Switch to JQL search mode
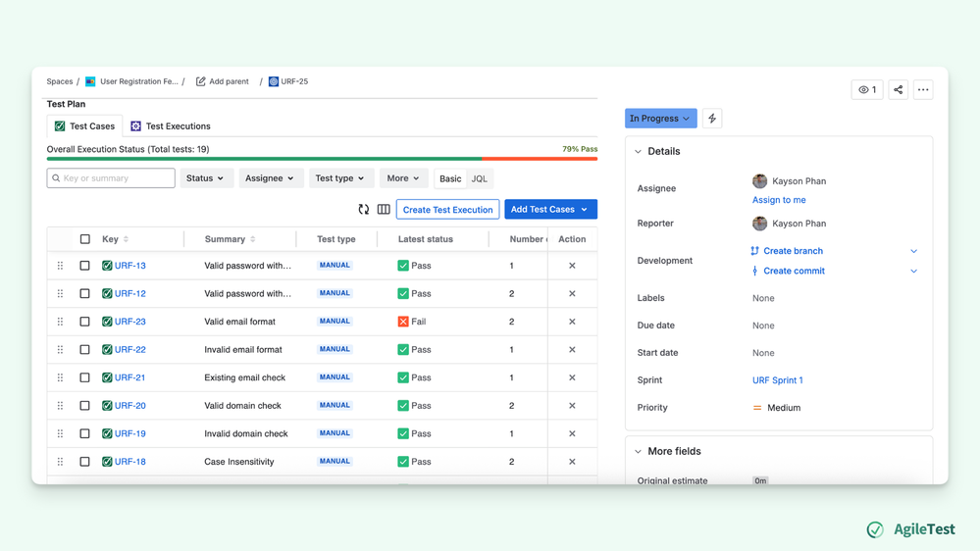Screen dimensions: 980x551 pyautogui.click(x=480, y=178)
